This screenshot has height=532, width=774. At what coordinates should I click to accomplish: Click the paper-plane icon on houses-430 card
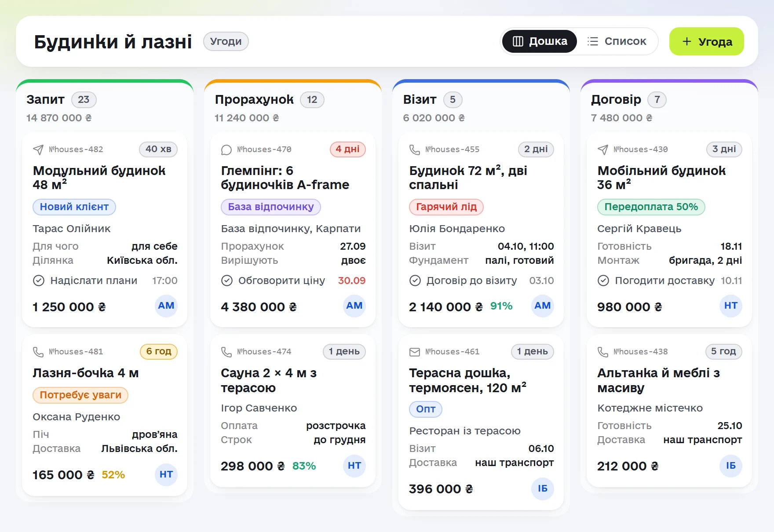[x=603, y=149]
